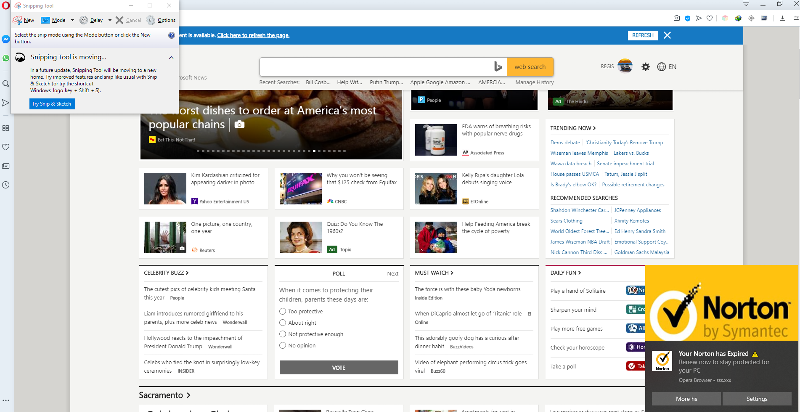800x412 pixels.
Task: Open History clock icon in sidebar
Action: pos(6,185)
